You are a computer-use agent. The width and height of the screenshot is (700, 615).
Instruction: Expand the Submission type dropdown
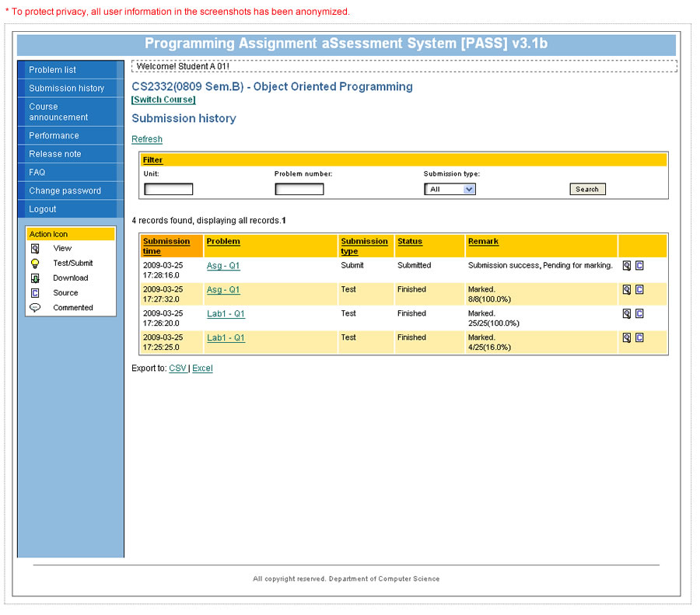click(450, 189)
